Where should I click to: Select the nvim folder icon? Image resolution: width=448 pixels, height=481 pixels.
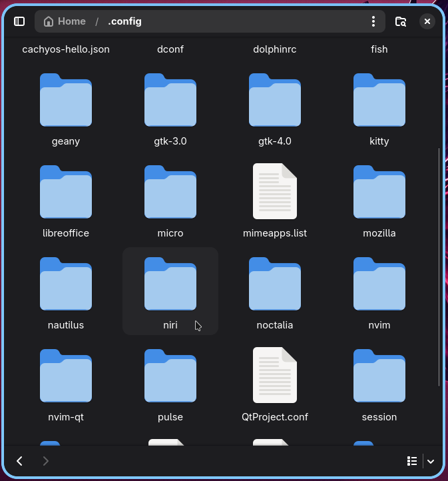tap(379, 284)
